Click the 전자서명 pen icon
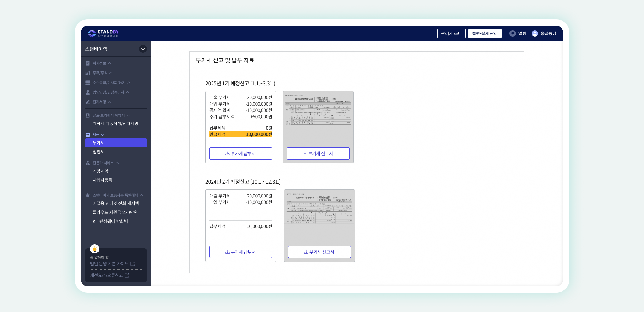644x312 pixels. click(x=88, y=102)
